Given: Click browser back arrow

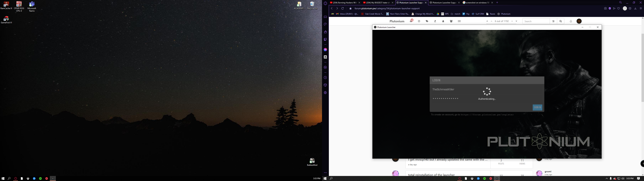Looking at the screenshot, I should pos(332,9).
